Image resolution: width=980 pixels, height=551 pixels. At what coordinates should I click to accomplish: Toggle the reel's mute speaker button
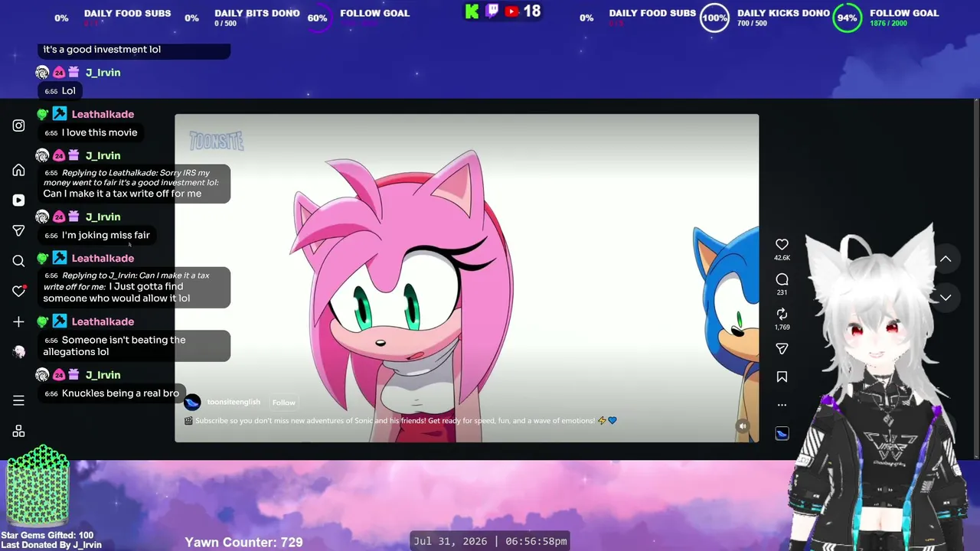742,426
